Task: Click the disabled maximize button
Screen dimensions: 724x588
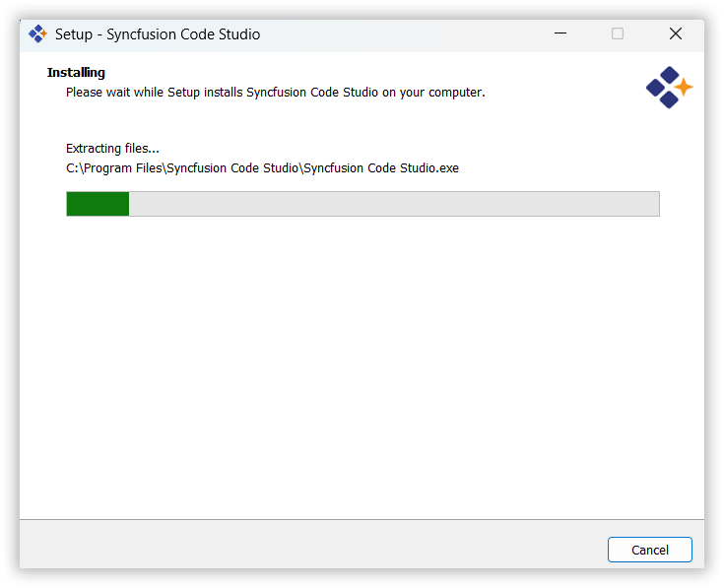Action: click(x=618, y=33)
